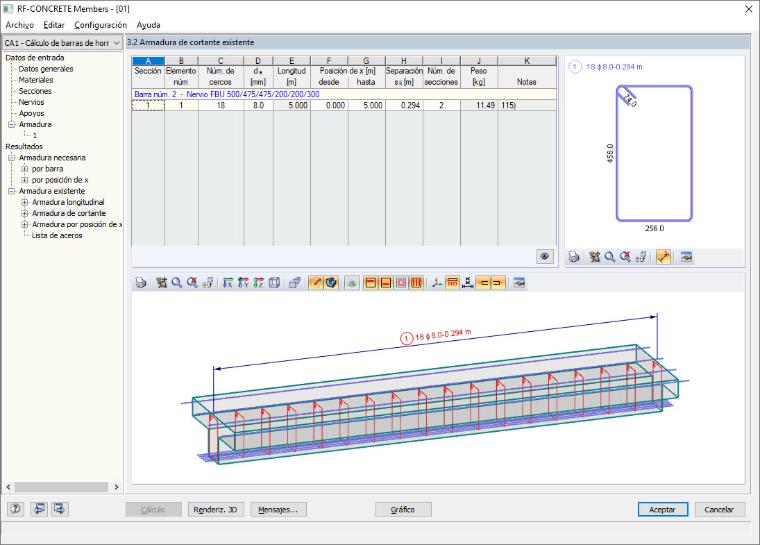Go to next module window
This screenshot has height=545, width=760.
(60, 509)
